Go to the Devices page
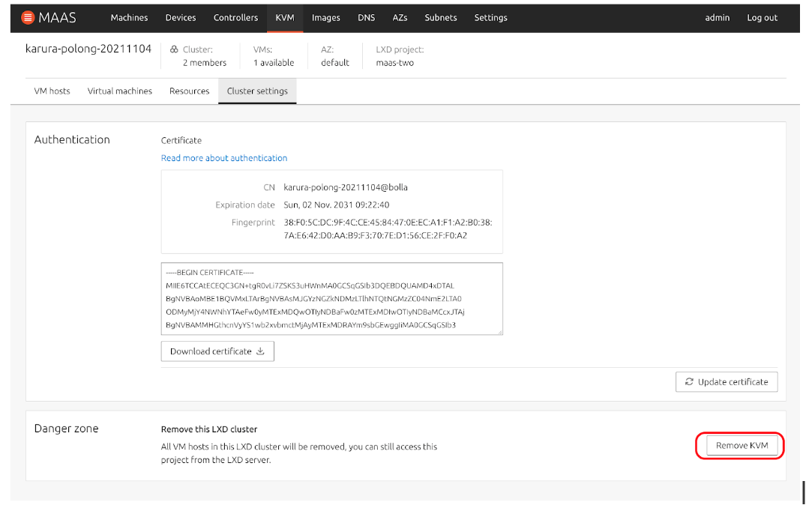 point(181,17)
